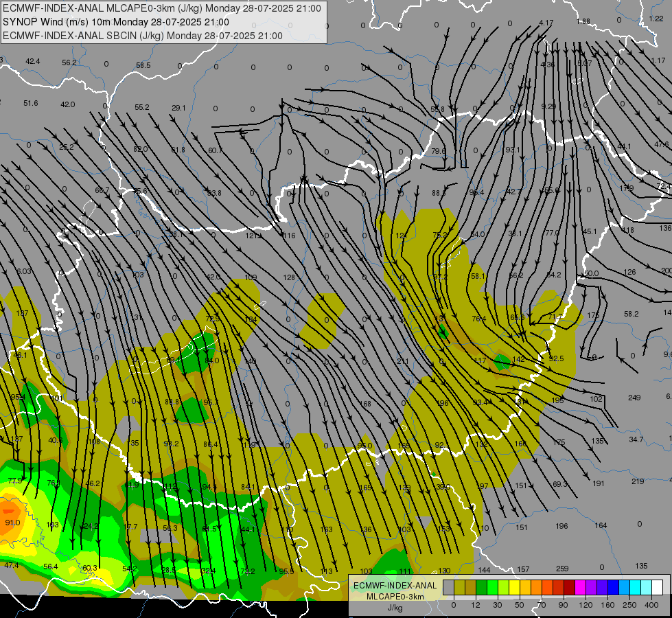Click the yellow legend swatch before 50
This screenshot has width=672, height=618.
(x=514, y=587)
